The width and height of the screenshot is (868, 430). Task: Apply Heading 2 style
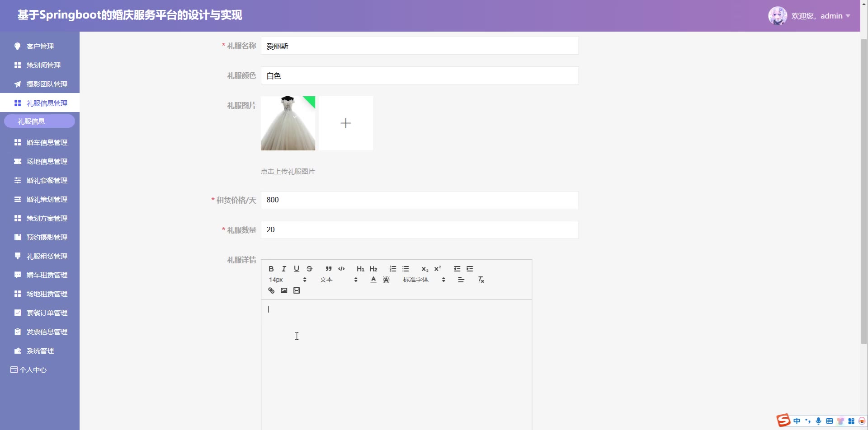click(x=373, y=269)
